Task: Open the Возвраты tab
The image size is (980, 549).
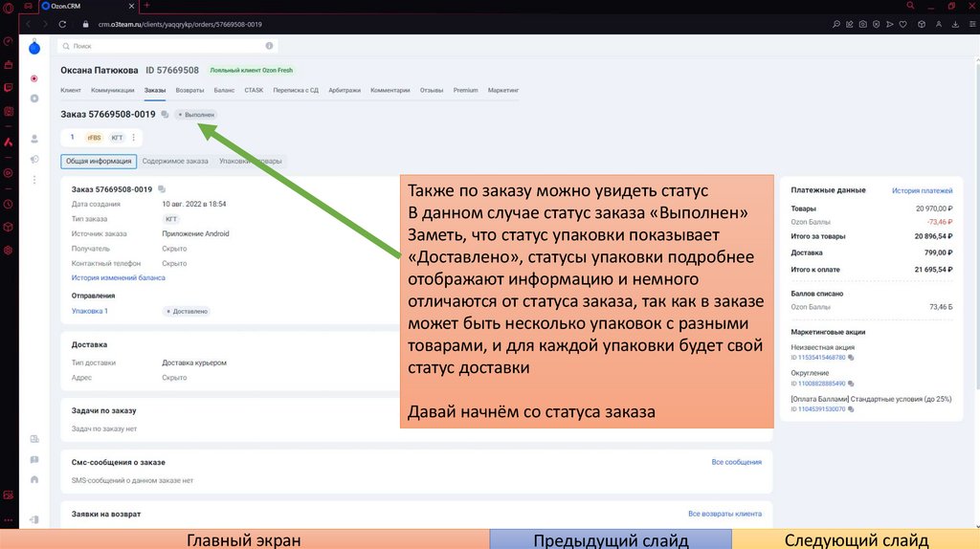Action: [189, 90]
